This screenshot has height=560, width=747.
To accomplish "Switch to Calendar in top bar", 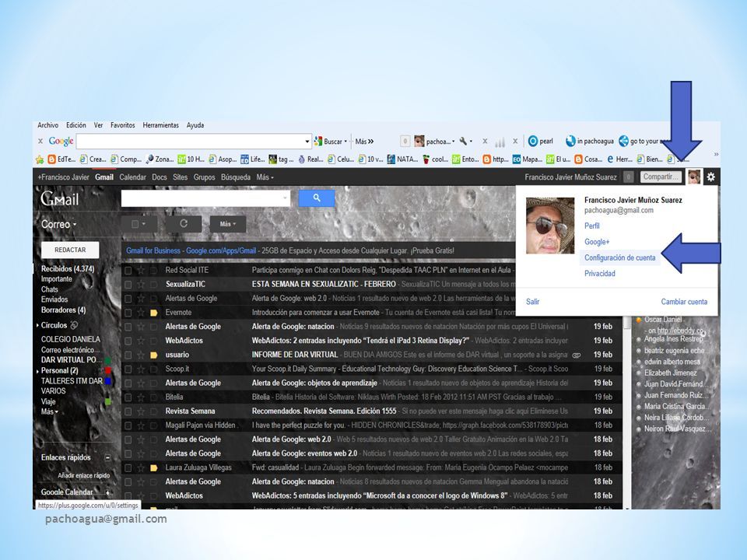I will (x=132, y=177).
